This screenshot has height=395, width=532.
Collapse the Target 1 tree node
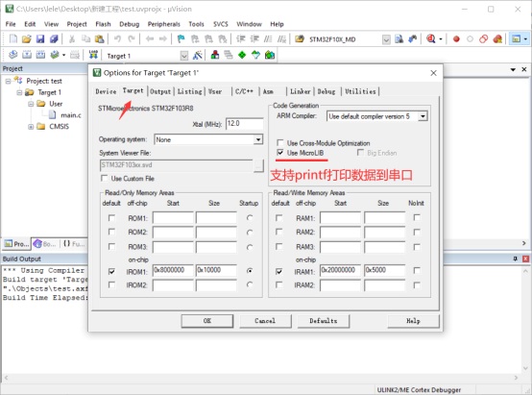pyautogui.click(x=19, y=92)
